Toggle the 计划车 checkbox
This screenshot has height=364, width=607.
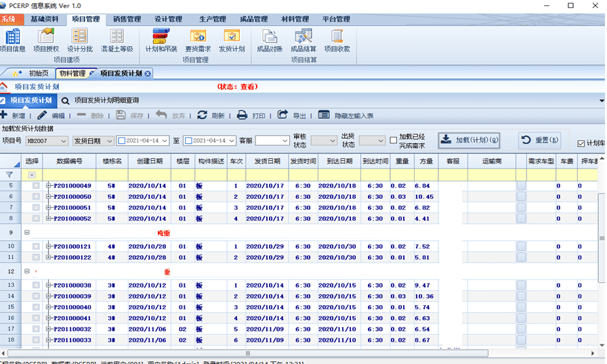tap(581, 143)
